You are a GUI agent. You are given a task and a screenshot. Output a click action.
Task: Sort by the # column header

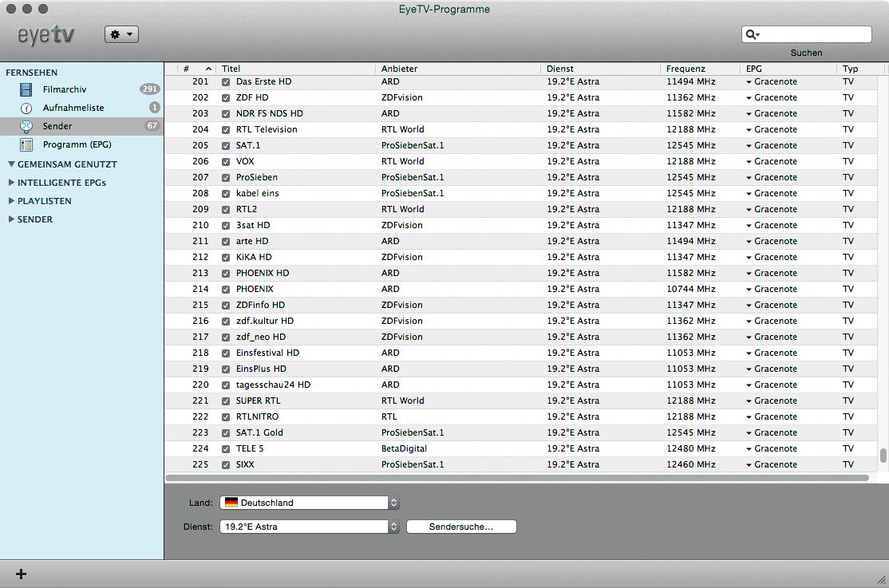196,69
